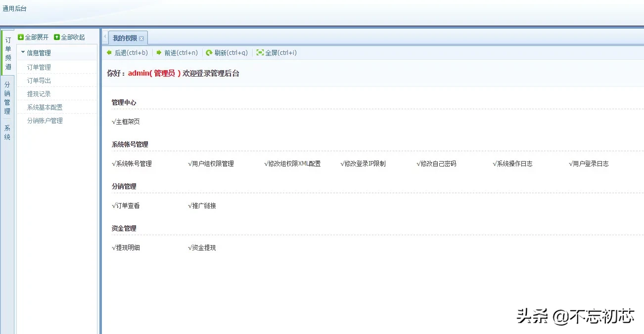Screen dimensions: 644x334
Task: Close the 我的权限 tab with its x icon
Action: tap(141, 38)
